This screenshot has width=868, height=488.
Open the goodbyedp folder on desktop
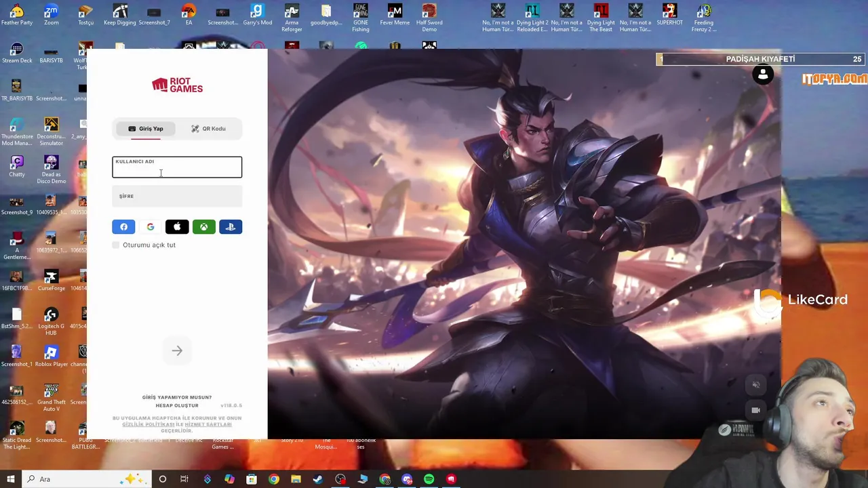pos(326,16)
